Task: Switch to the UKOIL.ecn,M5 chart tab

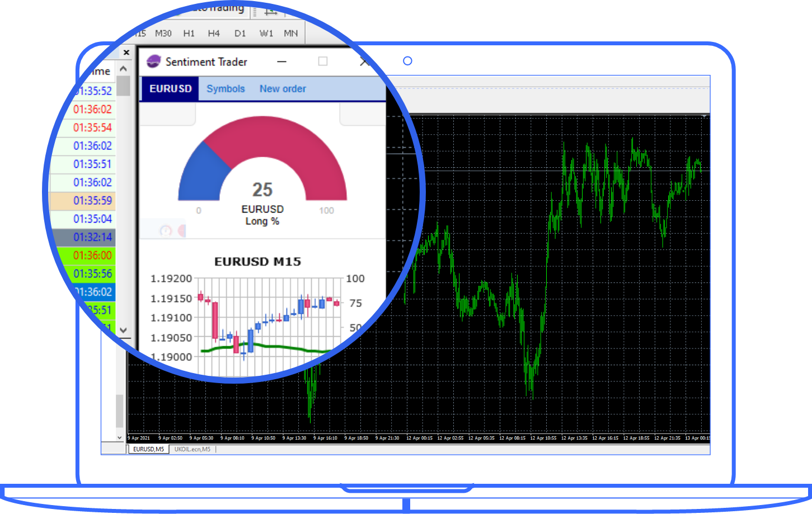Action: pyautogui.click(x=193, y=449)
